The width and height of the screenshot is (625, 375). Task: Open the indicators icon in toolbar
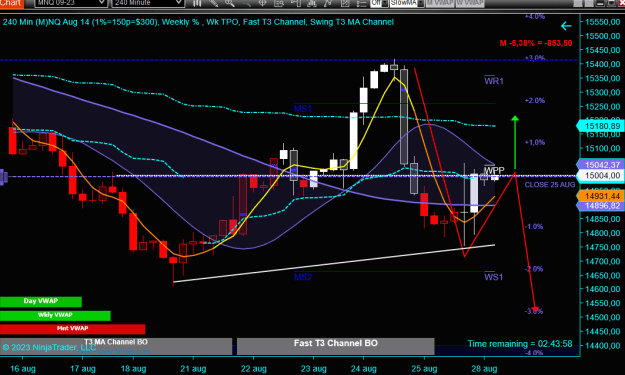pos(312,3)
